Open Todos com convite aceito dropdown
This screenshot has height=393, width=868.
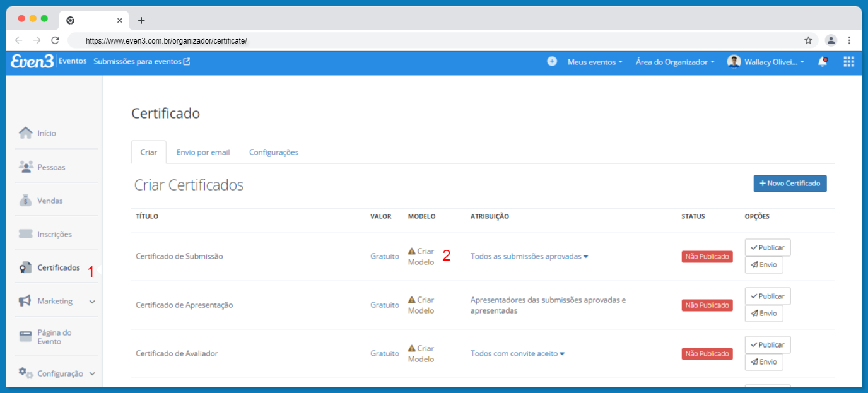coord(517,353)
